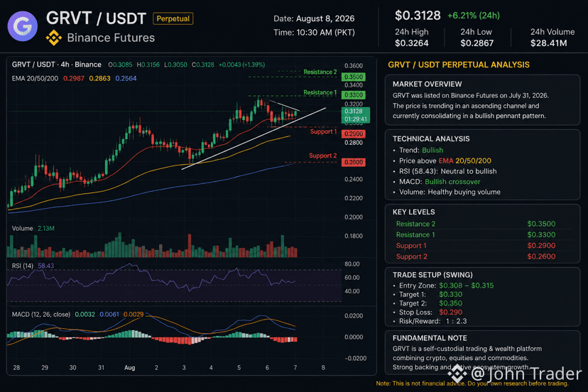The image size is (588, 392).
Task: Click the purple GRVT coin logo
Action: pos(23,26)
